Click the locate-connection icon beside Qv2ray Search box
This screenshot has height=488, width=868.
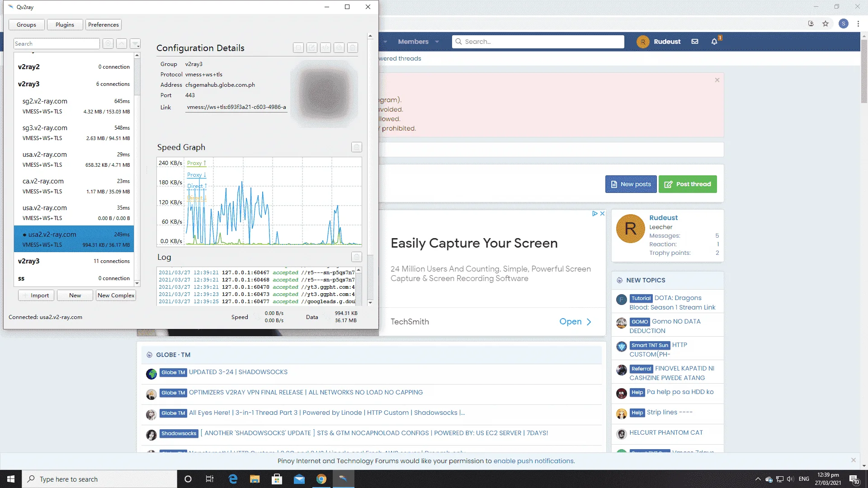tap(108, 44)
